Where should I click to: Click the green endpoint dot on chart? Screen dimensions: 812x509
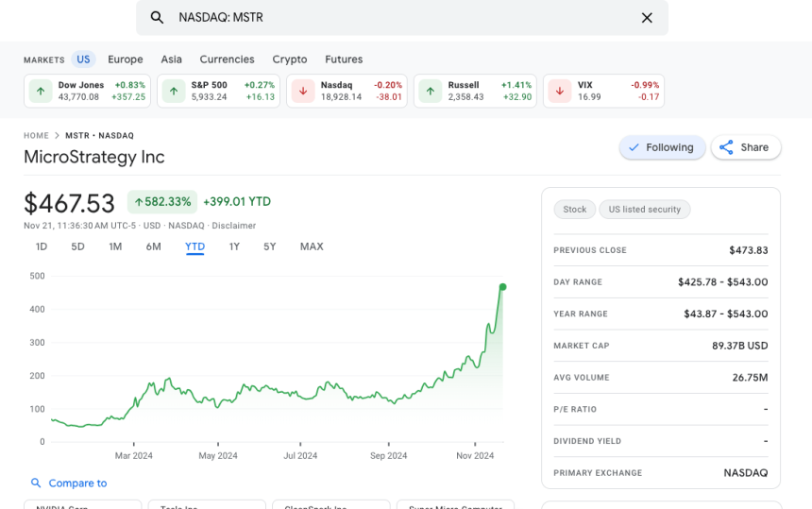502,286
